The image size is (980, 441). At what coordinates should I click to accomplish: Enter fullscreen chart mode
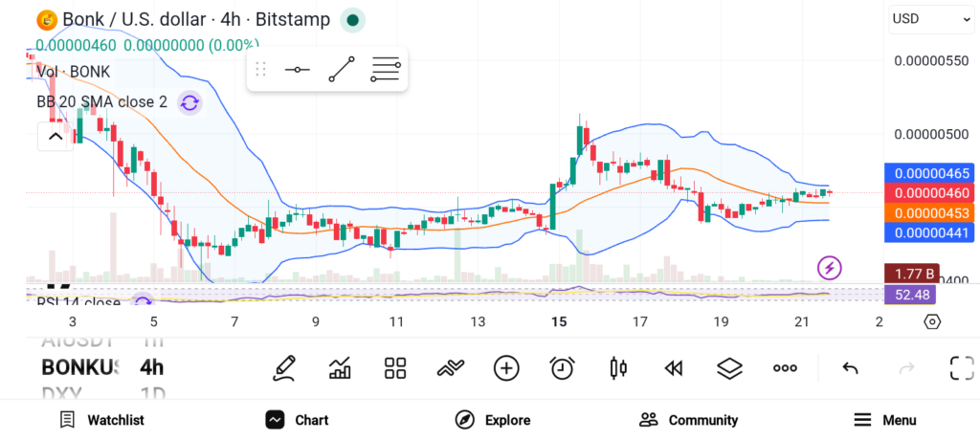[x=962, y=368]
